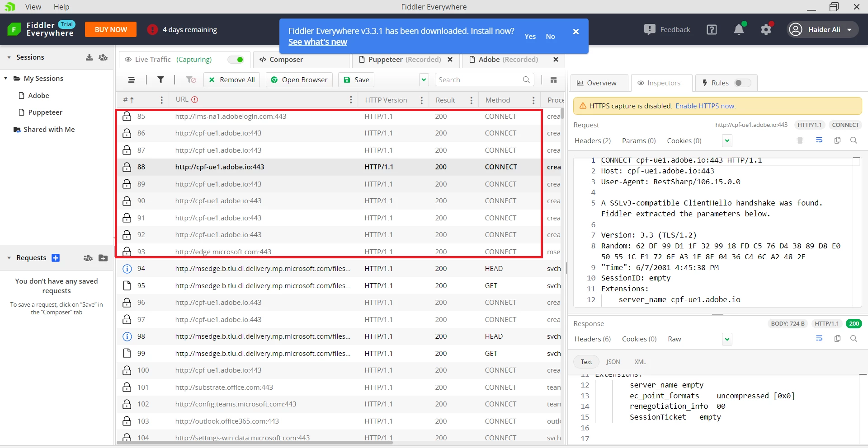Sort by the # column header
The image size is (868, 448).
click(x=128, y=100)
